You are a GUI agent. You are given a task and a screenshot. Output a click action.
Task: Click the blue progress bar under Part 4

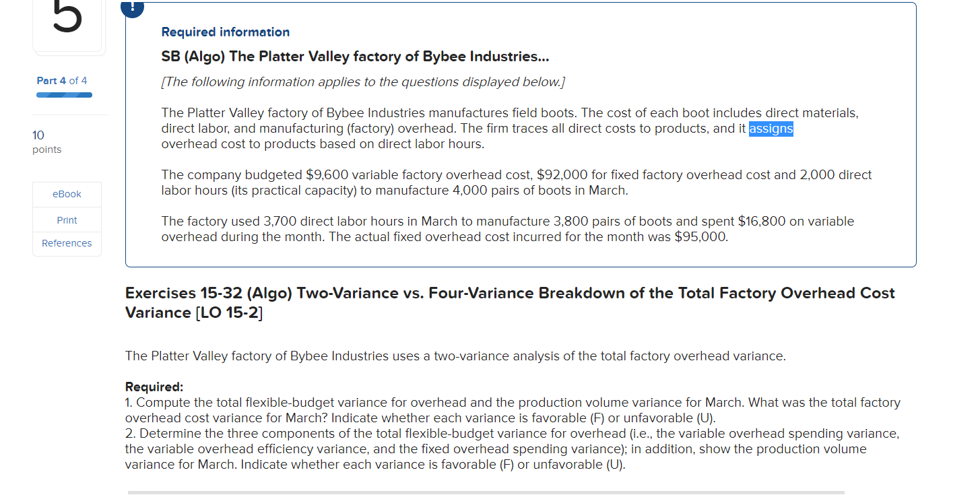click(64, 95)
